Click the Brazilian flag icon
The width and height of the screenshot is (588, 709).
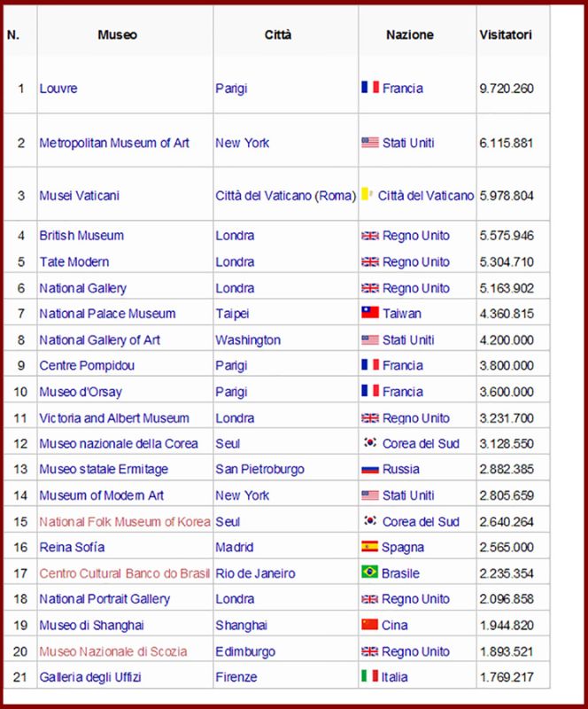click(x=369, y=572)
